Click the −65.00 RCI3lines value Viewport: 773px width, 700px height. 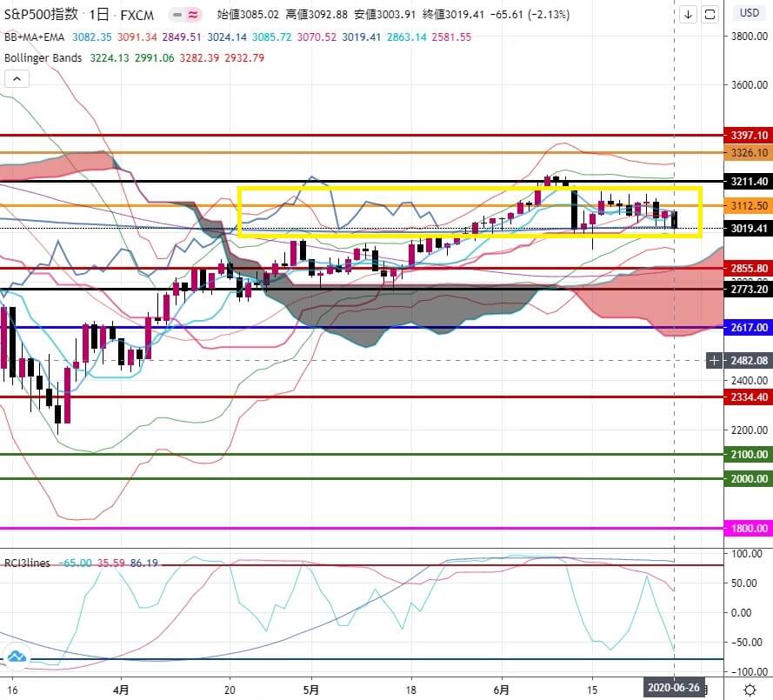pyautogui.click(x=75, y=563)
